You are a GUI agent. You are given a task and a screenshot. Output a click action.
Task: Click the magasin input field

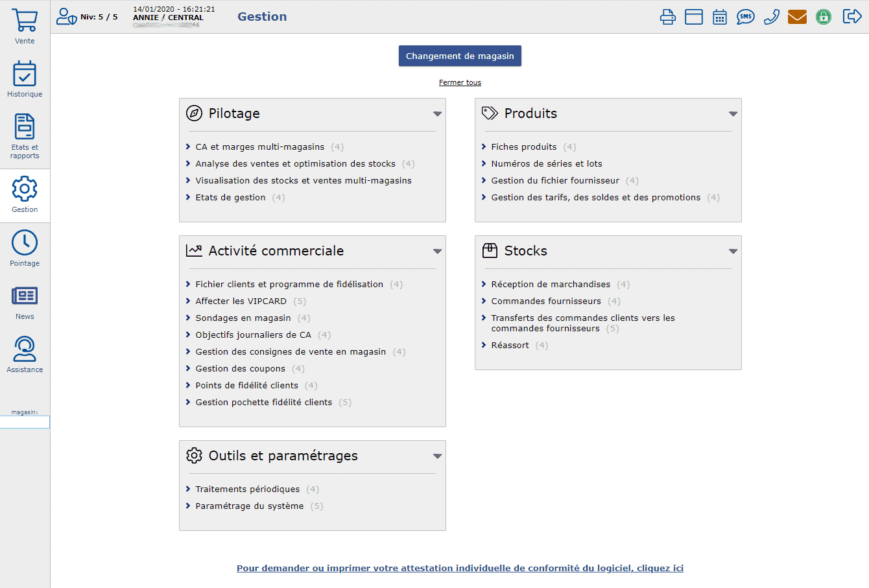pos(25,422)
